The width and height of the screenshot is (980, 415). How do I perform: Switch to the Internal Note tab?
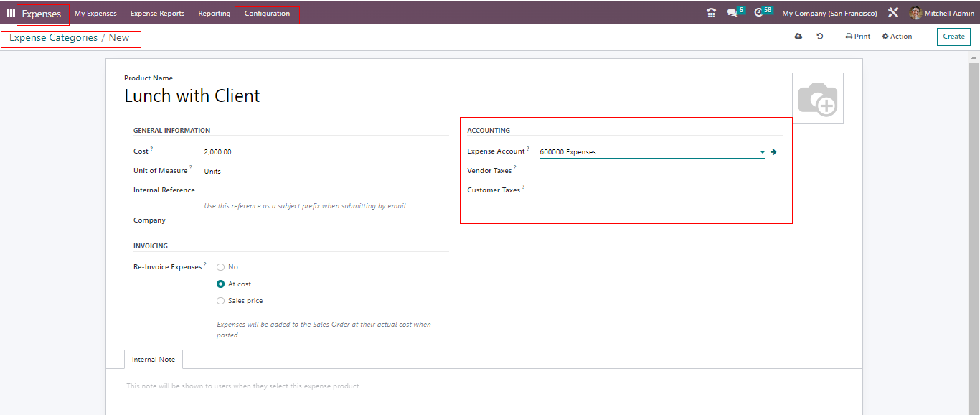[x=154, y=360]
